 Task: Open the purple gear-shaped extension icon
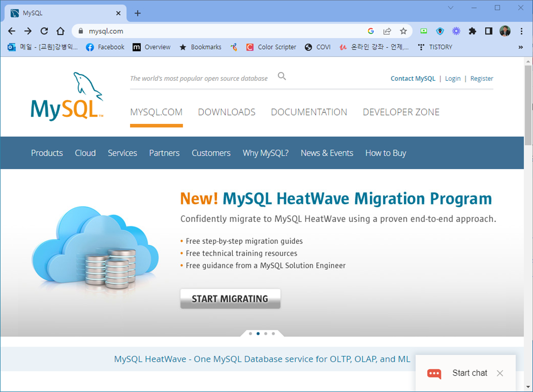point(456,31)
